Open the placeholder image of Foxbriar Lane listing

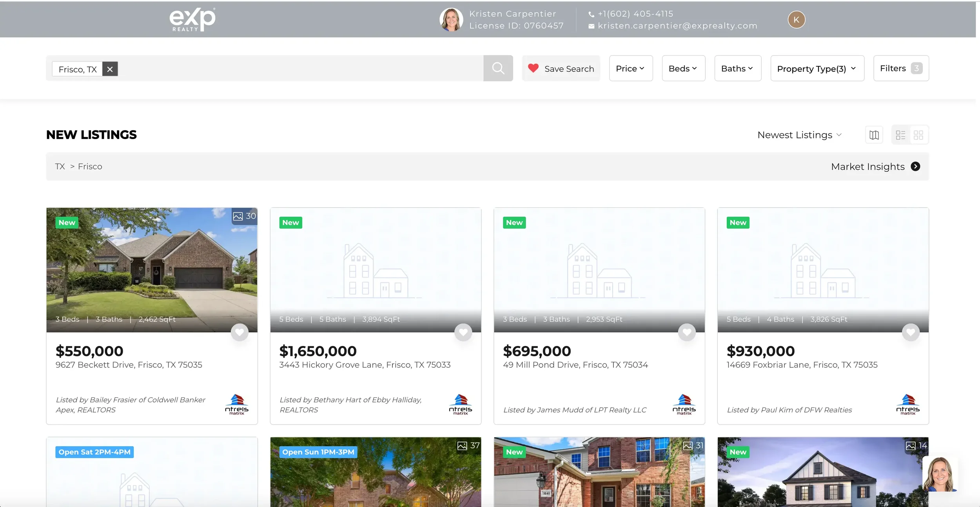823,270
